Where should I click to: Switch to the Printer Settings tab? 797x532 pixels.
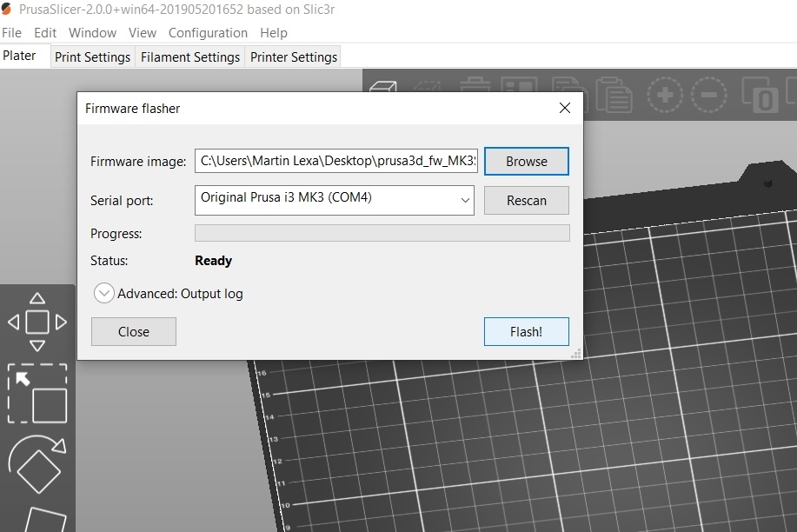tap(293, 57)
